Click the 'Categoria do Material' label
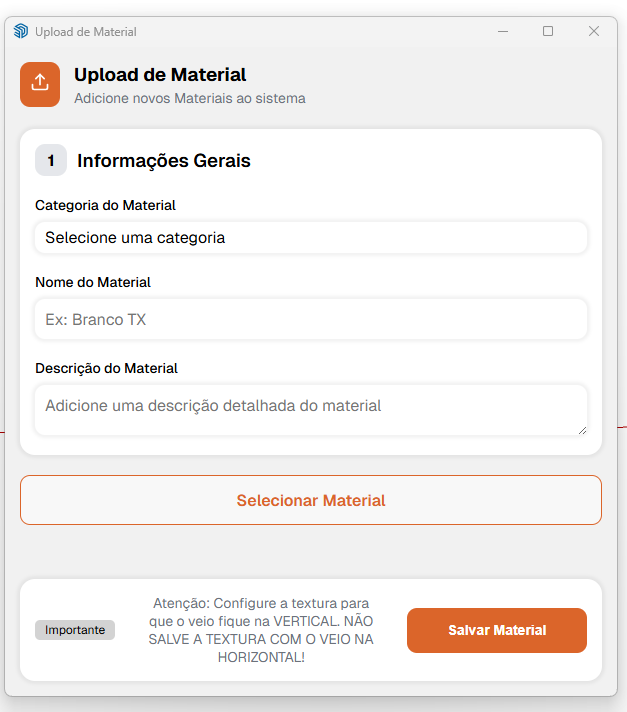 click(105, 205)
